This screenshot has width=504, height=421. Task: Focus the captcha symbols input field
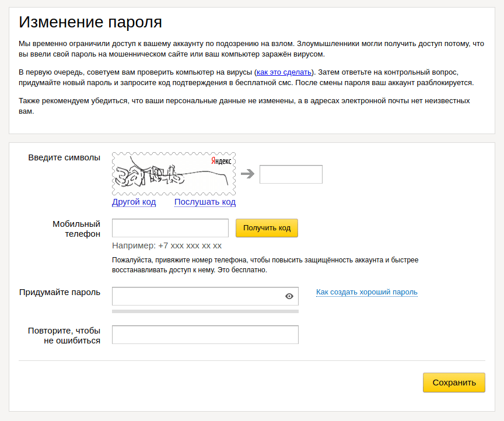(290, 174)
